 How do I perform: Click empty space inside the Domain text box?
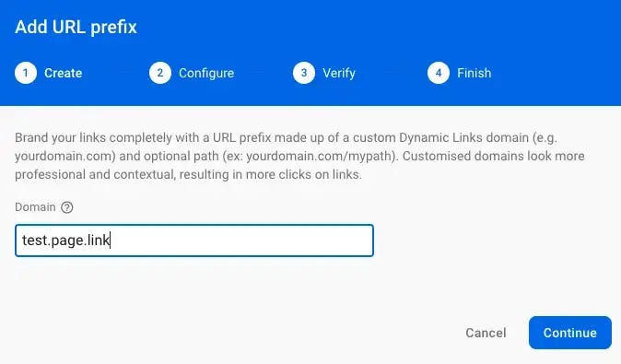point(241,241)
